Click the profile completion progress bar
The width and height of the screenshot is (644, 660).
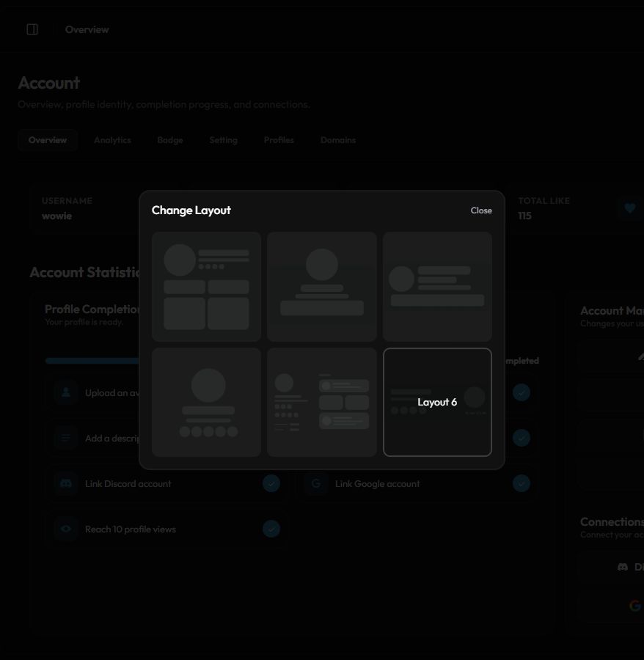pyautogui.click(x=92, y=361)
